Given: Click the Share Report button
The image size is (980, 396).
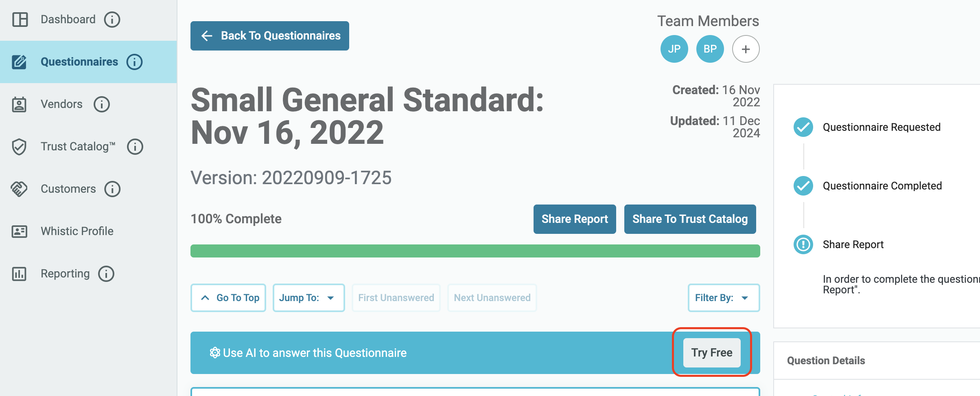Looking at the screenshot, I should 575,219.
